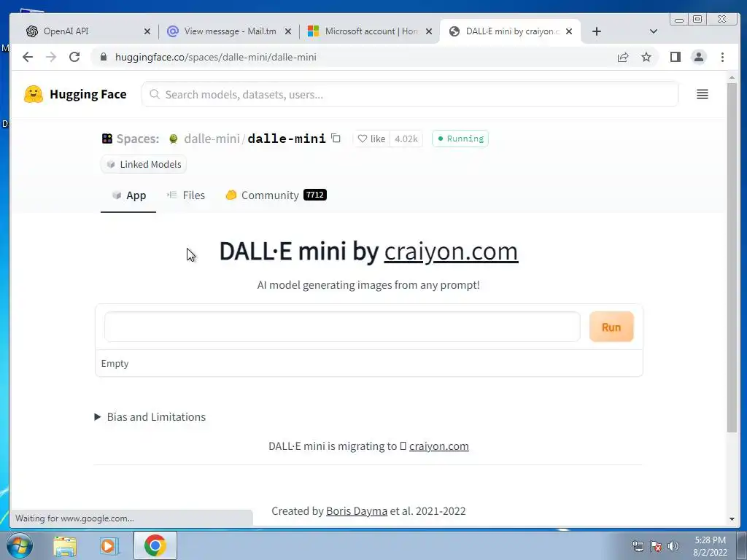Viewport: 747px width, 560px height.
Task: Select the App tab
Action: [x=128, y=195]
